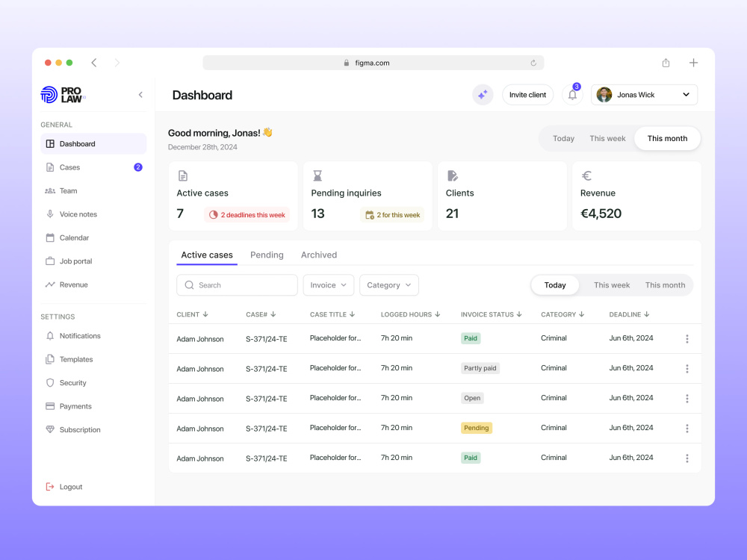Click the figma.com address bar

tap(373, 63)
